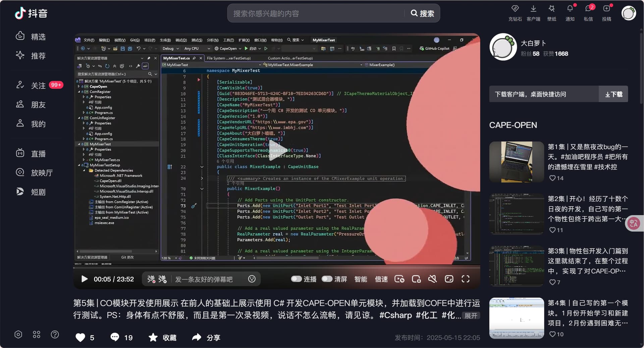Screen dimensions: 644x348
Task: Open the four-dot apps grid icon
Action: [37, 334]
